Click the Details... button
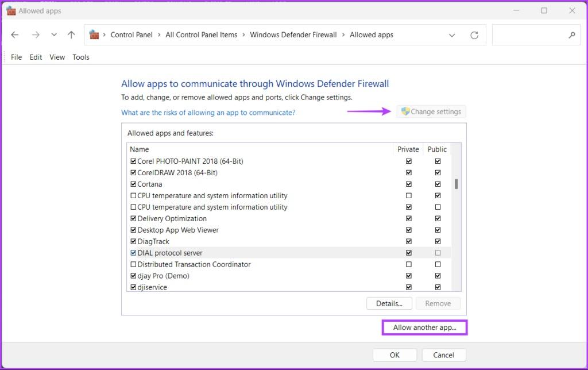The width and height of the screenshot is (588, 370). (389, 303)
